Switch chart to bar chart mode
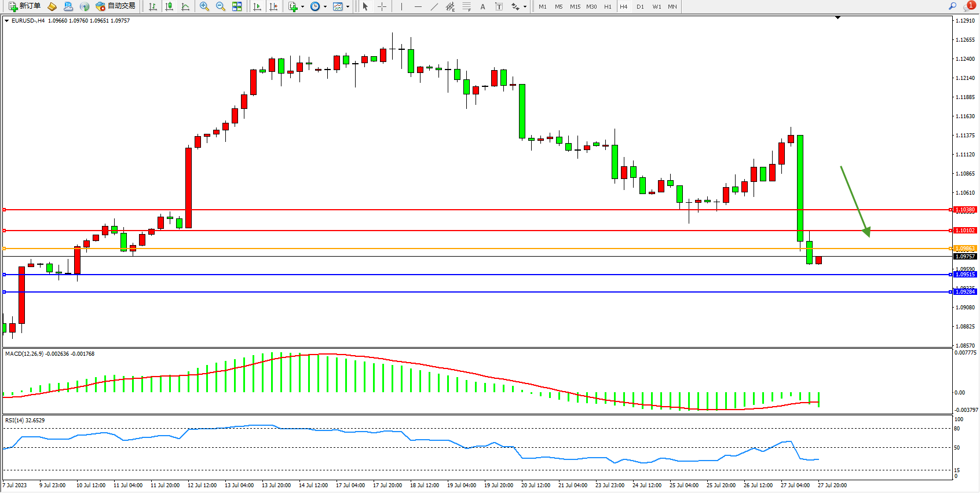This screenshot has width=980, height=493. click(153, 6)
